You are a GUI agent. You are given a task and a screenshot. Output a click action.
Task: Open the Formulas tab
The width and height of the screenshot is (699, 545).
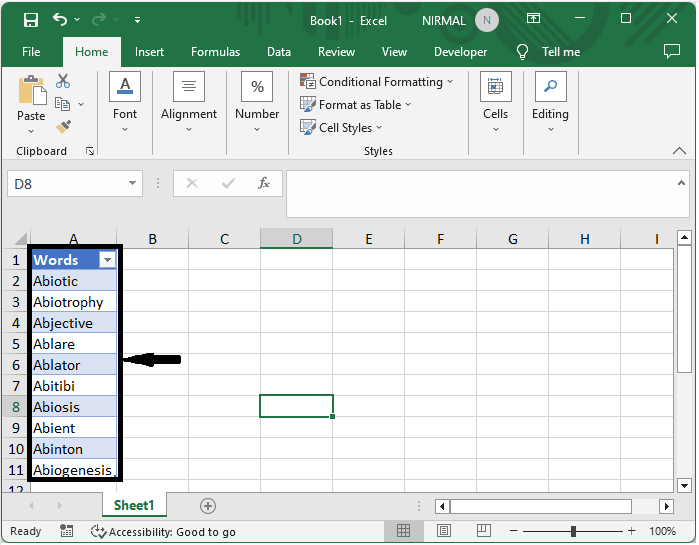pos(215,52)
